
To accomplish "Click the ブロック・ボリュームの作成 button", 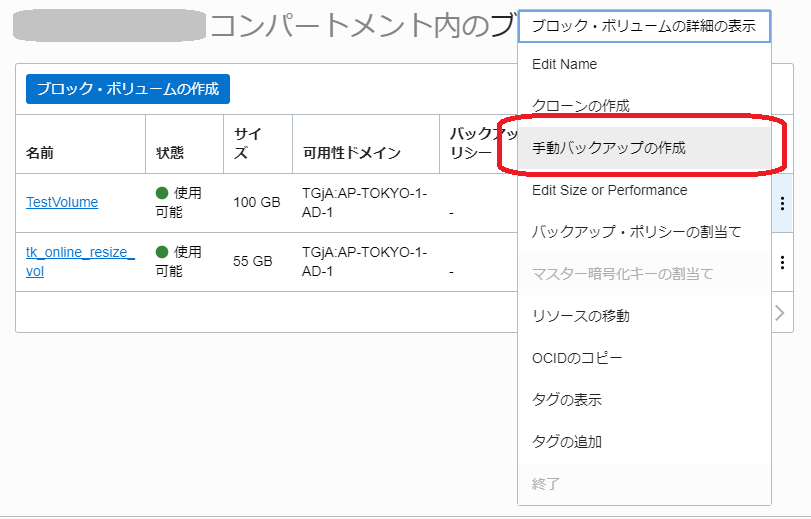I will pyautogui.click(x=128, y=88).
